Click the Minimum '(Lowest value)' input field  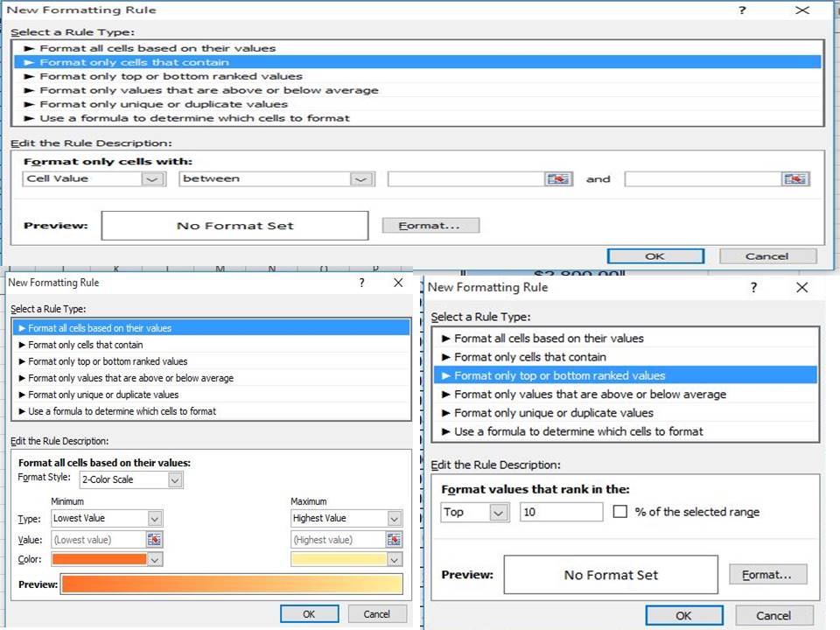[x=99, y=540]
